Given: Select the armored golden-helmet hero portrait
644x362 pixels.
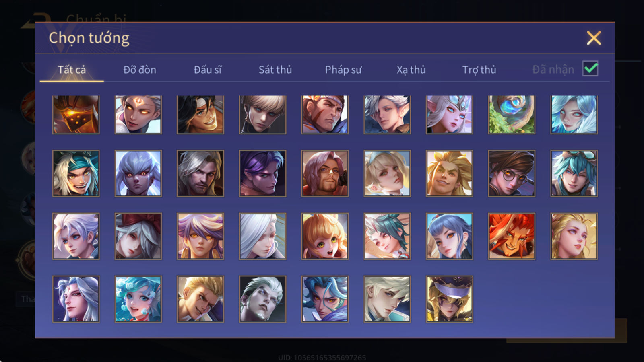Looking at the screenshot, I should [76, 115].
